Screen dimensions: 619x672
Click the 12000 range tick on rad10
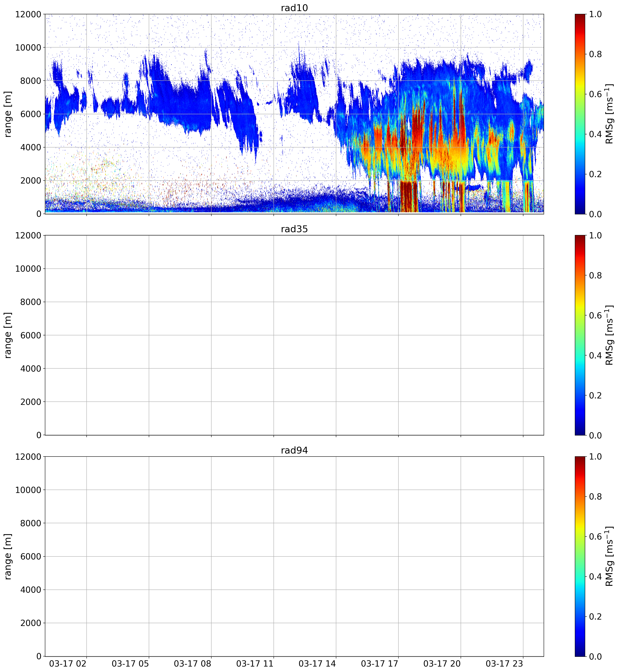[28, 14]
